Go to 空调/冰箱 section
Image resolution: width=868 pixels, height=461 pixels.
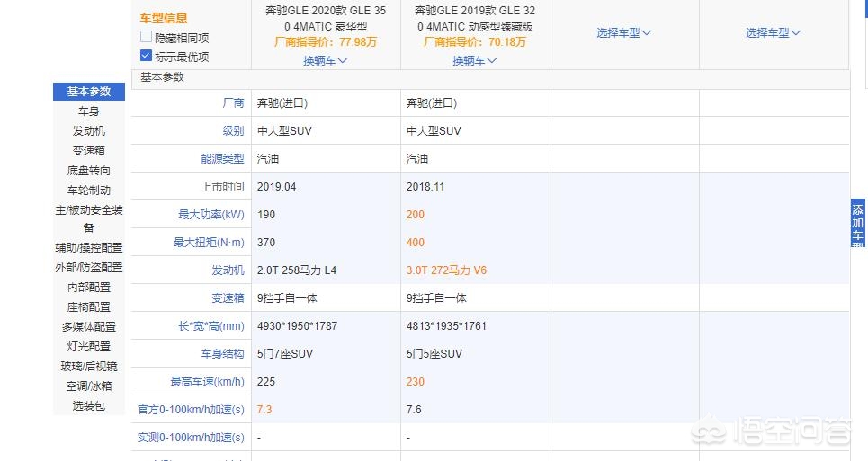point(89,386)
